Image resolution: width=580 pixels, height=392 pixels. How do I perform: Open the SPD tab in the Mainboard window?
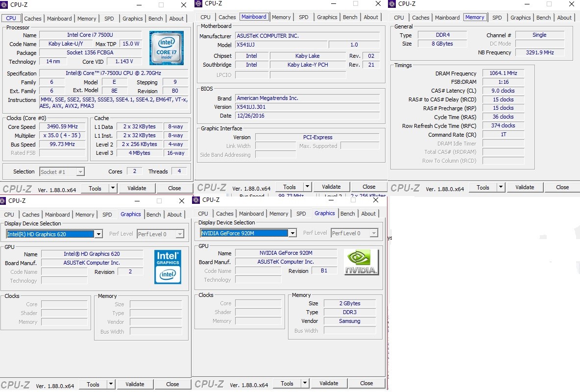(x=304, y=17)
